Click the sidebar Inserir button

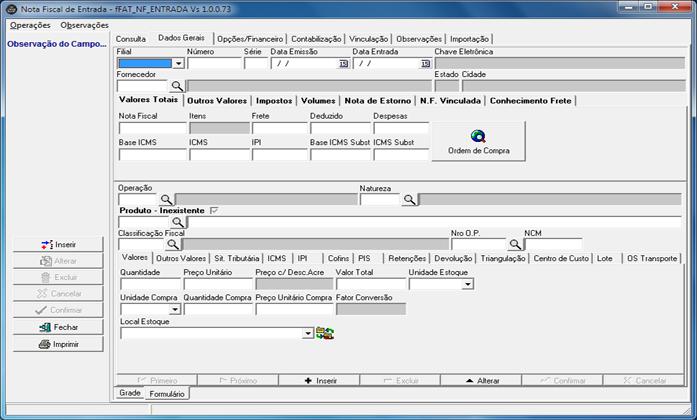58,244
